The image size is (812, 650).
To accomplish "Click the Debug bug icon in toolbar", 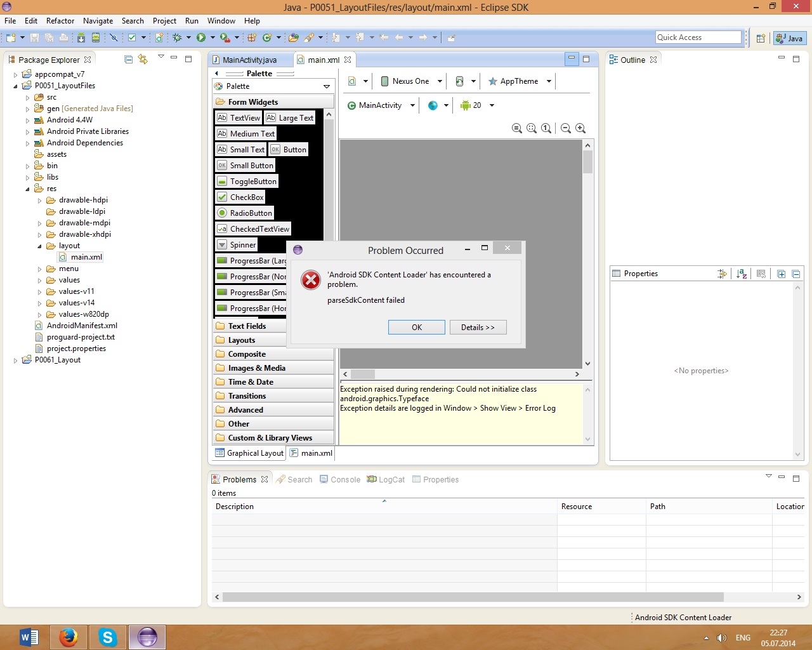I will coord(178,37).
